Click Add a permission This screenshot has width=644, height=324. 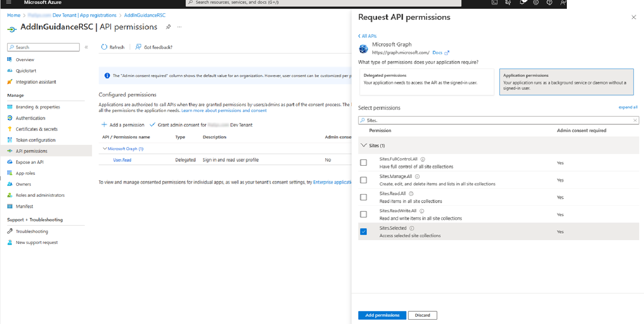point(123,125)
